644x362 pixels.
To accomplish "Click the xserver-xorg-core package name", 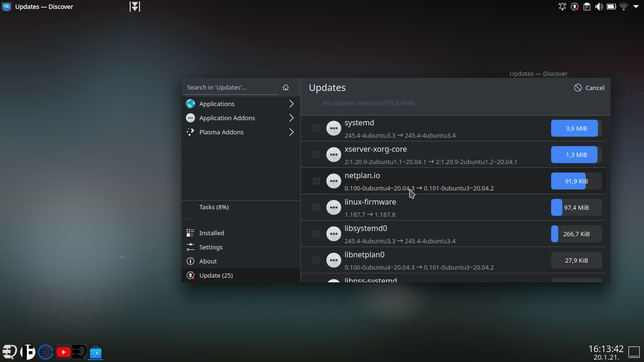I will 376,149.
